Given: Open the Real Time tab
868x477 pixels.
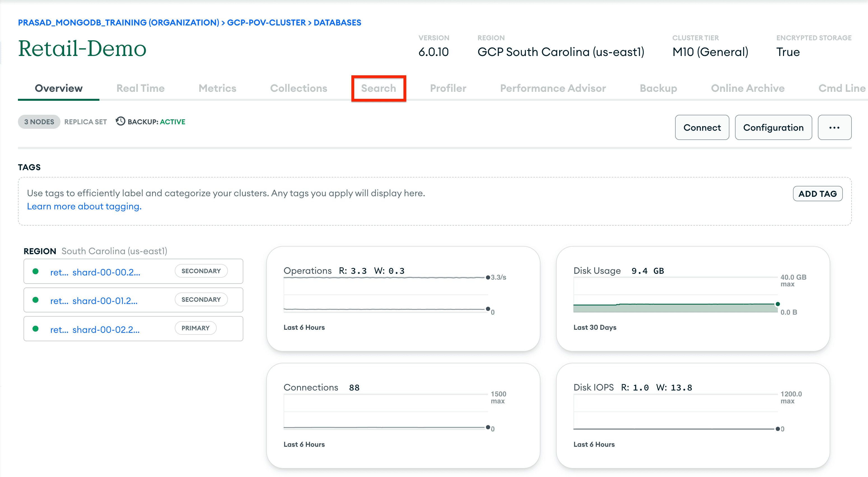Looking at the screenshot, I should 141,88.
